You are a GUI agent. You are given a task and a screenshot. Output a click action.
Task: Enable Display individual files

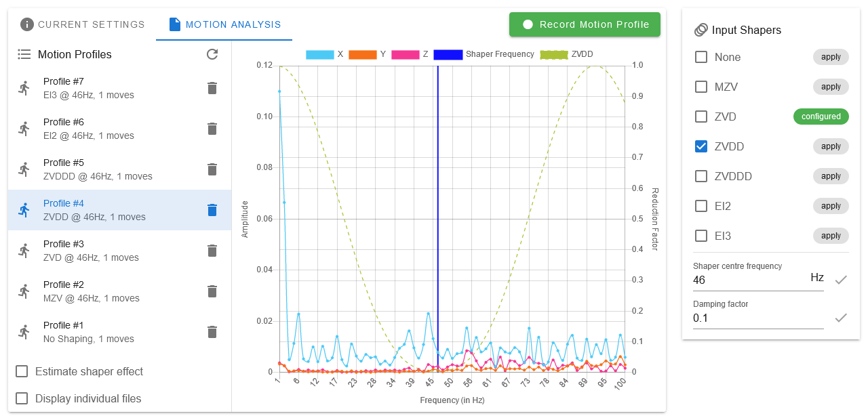22,398
